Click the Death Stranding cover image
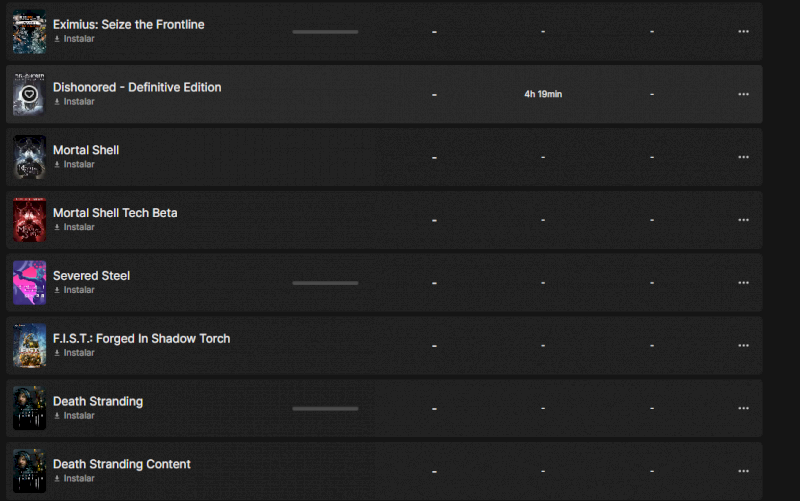 (29, 408)
